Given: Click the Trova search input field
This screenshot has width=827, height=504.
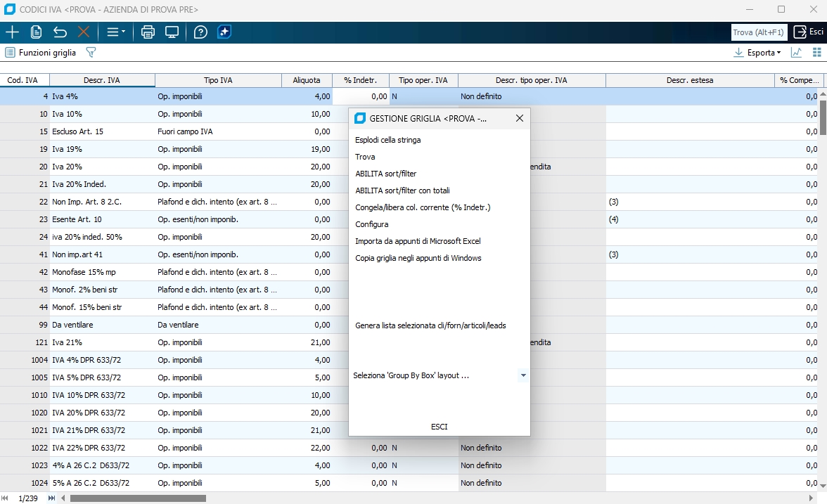Looking at the screenshot, I should pyautogui.click(x=759, y=32).
